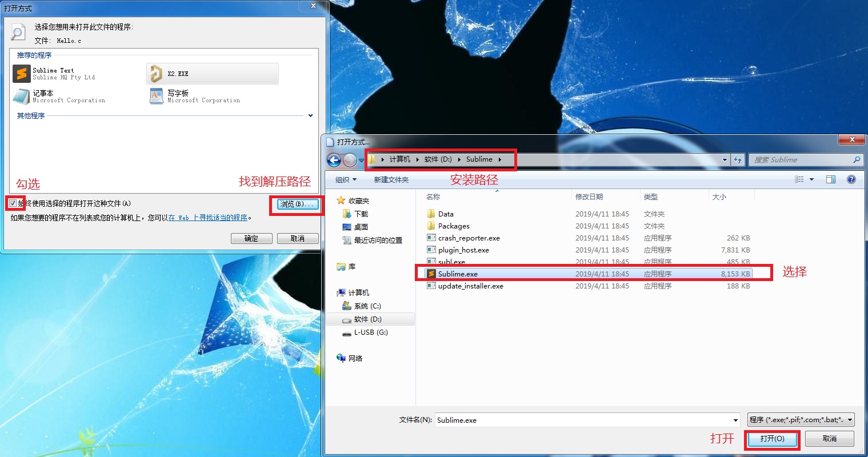Close the Open With dialog
Image resolution: width=868 pixels, height=457 pixels.
point(313,6)
